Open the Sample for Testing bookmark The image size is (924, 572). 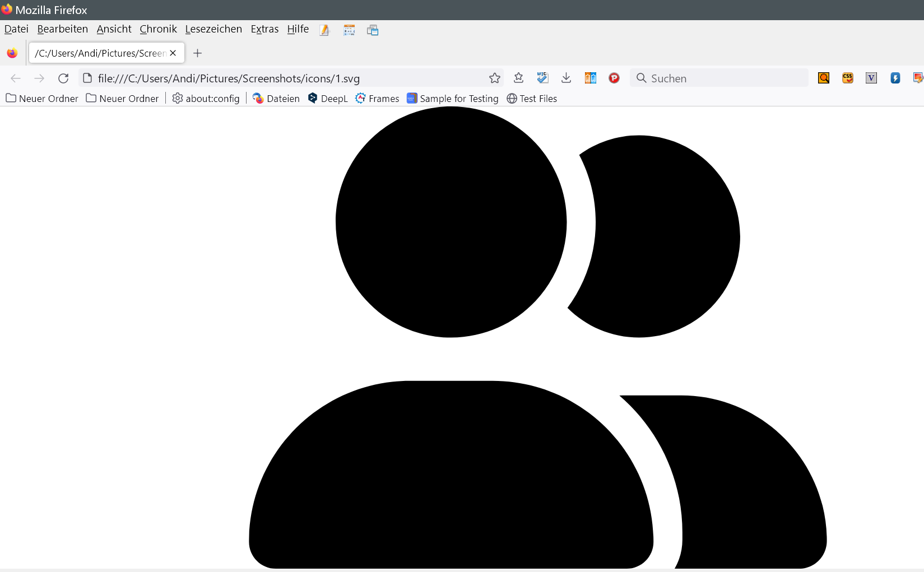tap(452, 99)
